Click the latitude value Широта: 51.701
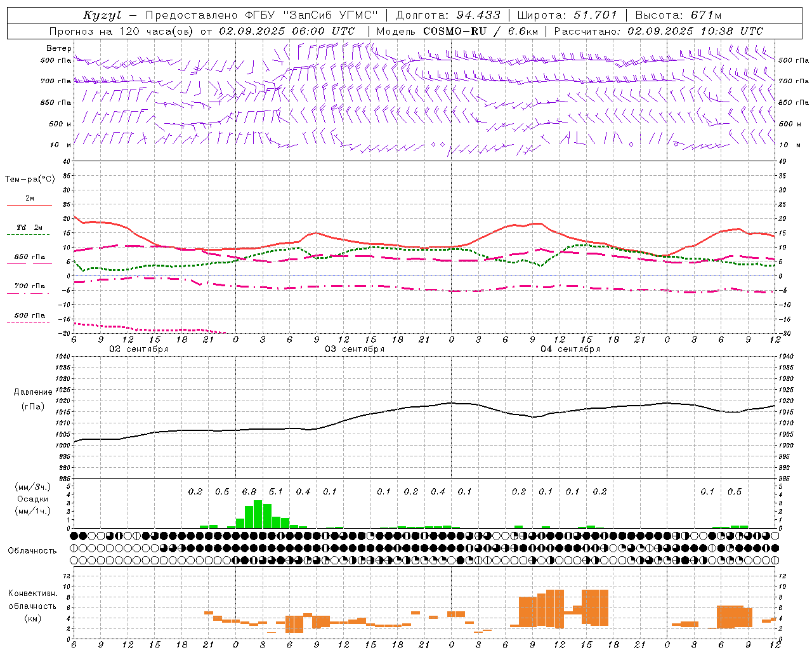This screenshot has height=650, width=812. pyautogui.click(x=567, y=15)
